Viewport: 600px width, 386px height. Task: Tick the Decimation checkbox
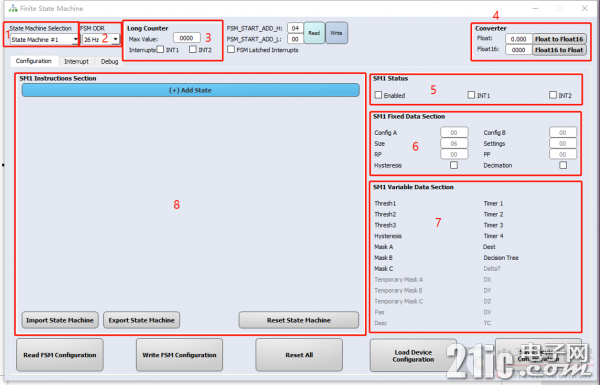(563, 165)
